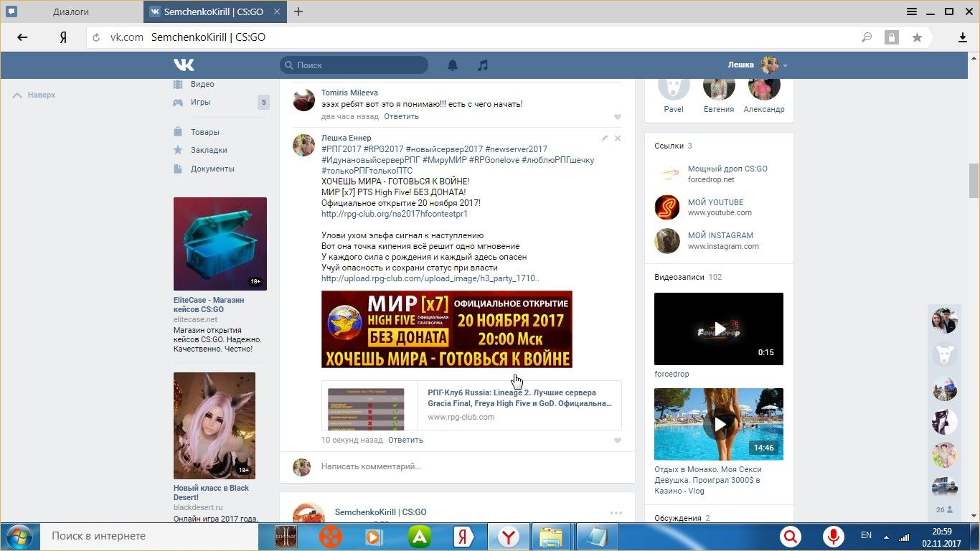
Task: Go back with the browser back arrow
Action: [22, 37]
